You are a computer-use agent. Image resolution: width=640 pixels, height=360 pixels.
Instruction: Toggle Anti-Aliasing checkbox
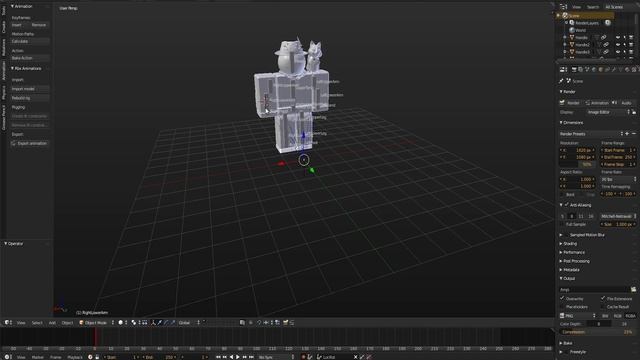[567, 205]
